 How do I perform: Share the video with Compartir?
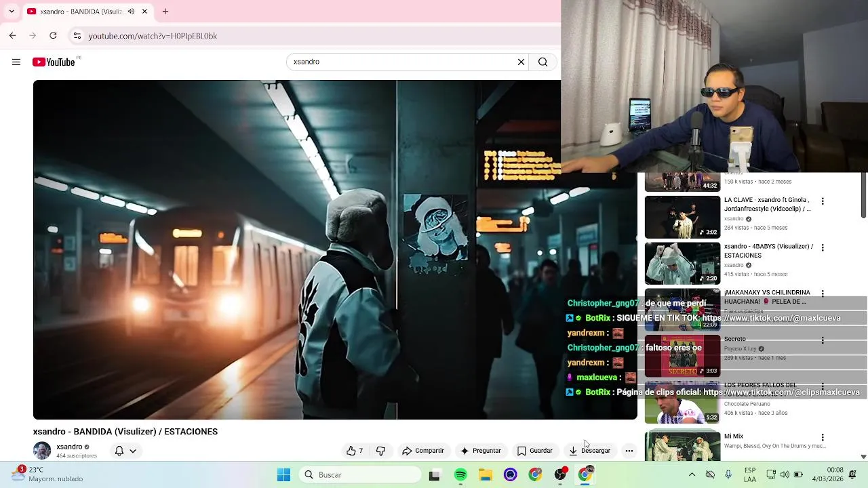tap(423, 451)
